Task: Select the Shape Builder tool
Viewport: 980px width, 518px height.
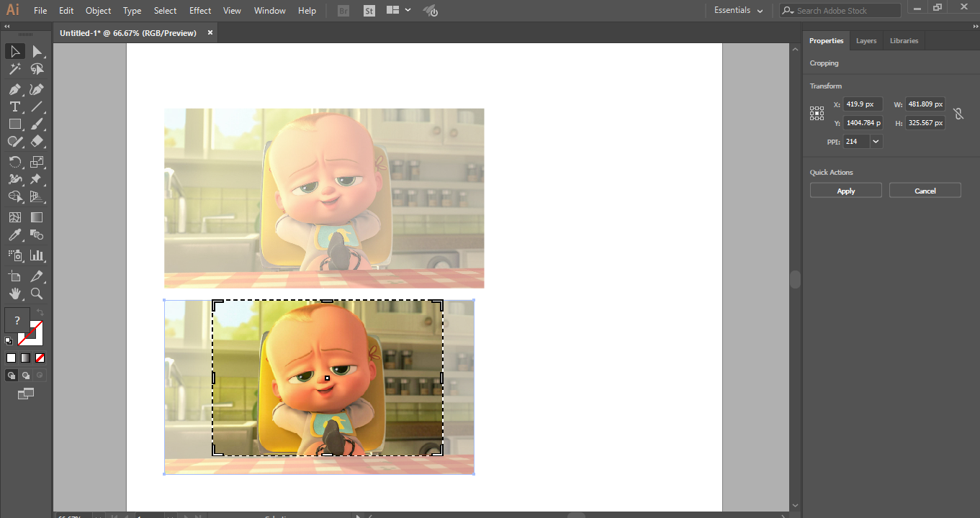Action: [x=14, y=196]
